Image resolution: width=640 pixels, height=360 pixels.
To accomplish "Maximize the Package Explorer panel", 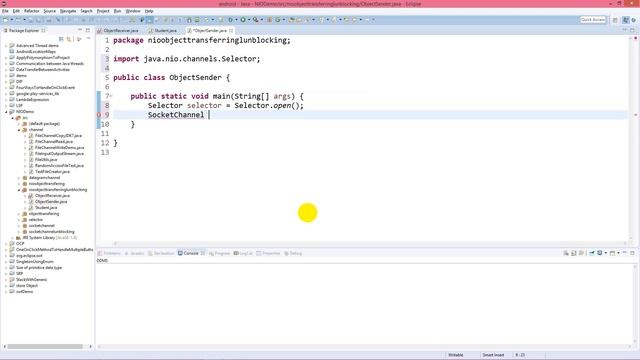I will point(87,30).
